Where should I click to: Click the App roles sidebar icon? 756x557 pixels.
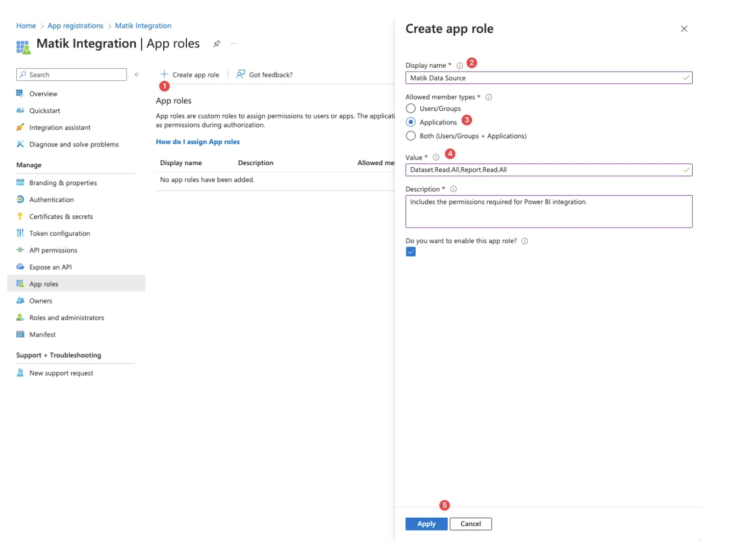(x=20, y=283)
